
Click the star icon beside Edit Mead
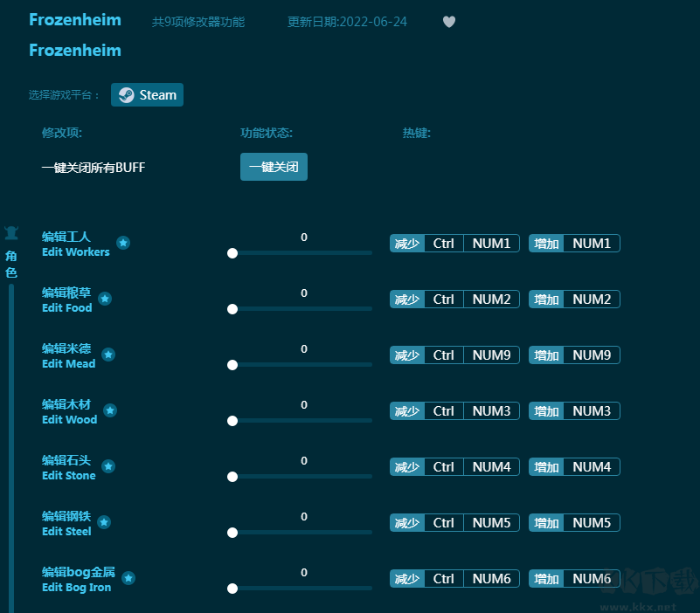[108, 355]
